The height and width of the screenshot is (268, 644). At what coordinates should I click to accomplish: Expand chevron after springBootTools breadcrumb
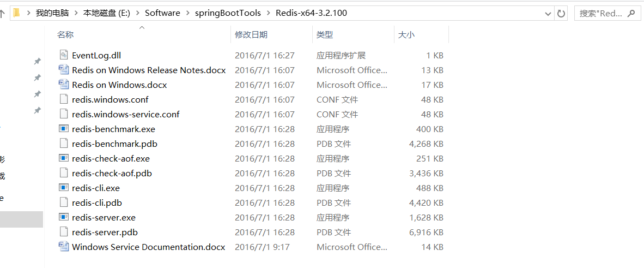[x=269, y=13]
